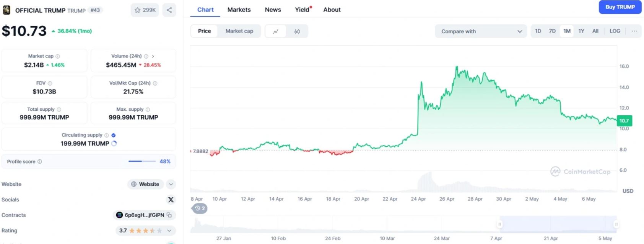Open the About tab
Viewport: 644px width, 244px height.
(x=332, y=10)
